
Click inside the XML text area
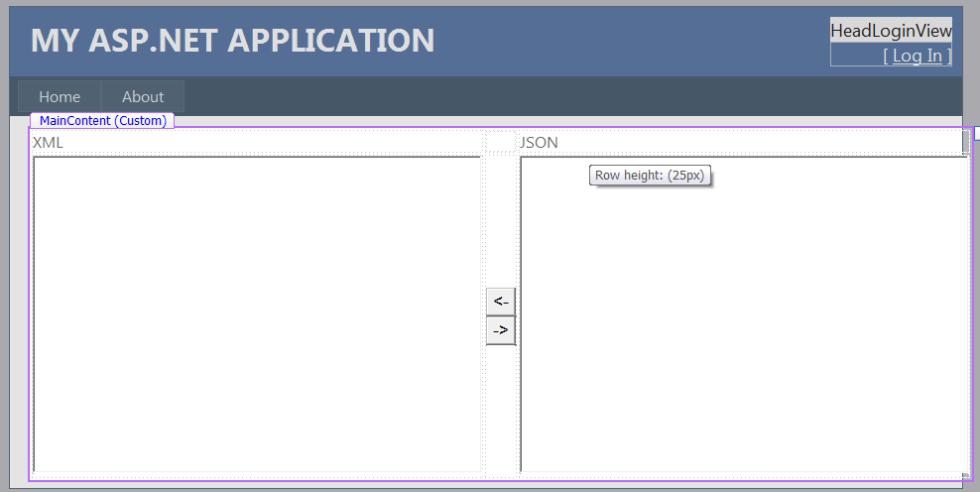(x=257, y=313)
